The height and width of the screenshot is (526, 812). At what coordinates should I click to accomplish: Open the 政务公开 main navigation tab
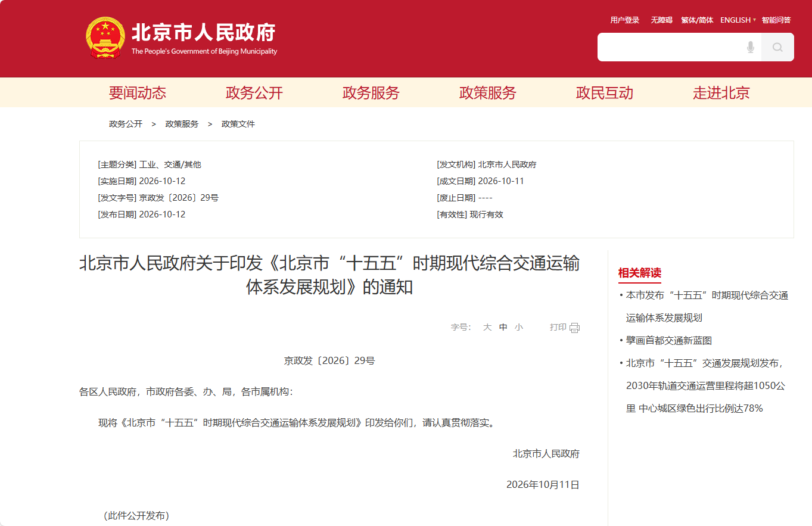(254, 93)
